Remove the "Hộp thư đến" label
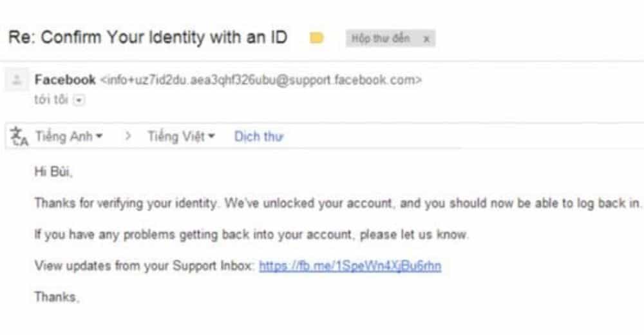Viewport: 644px width, 335px height. click(426, 39)
